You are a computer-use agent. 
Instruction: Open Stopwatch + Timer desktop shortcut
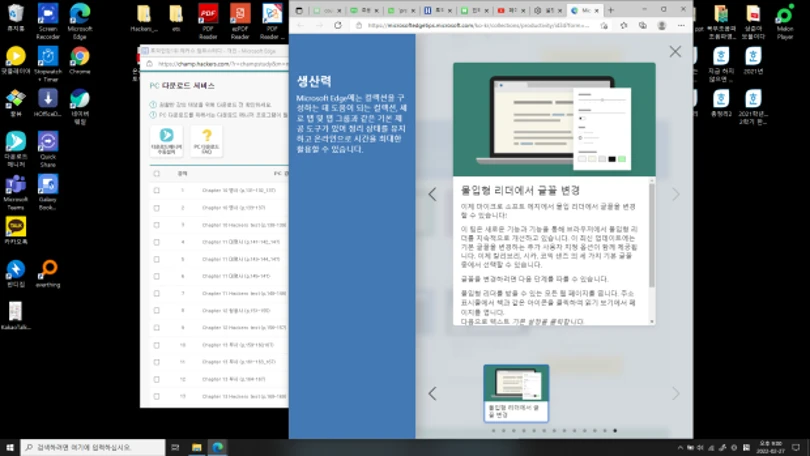point(48,64)
